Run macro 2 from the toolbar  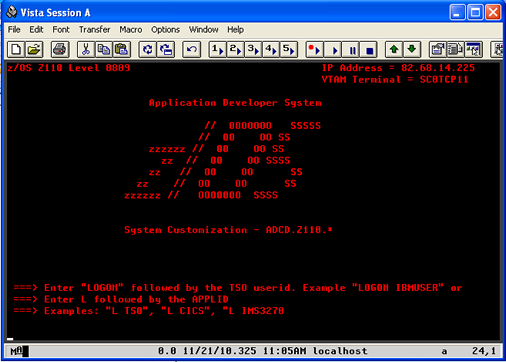coord(235,50)
